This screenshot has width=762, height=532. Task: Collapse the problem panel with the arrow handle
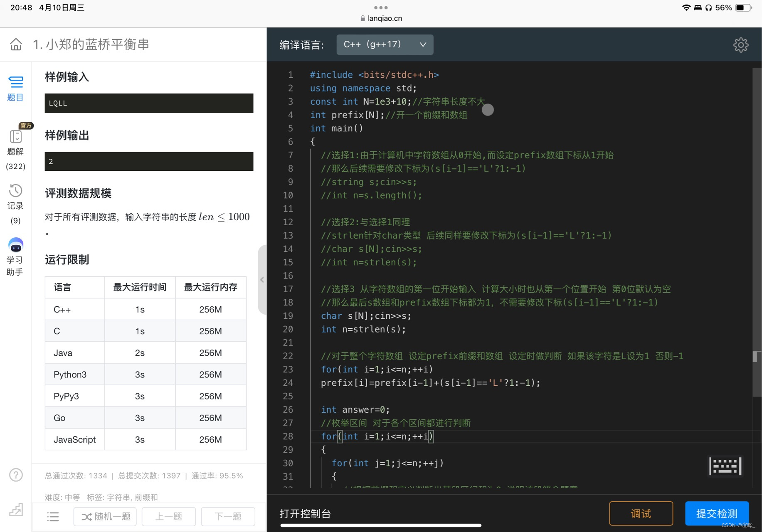(x=262, y=280)
